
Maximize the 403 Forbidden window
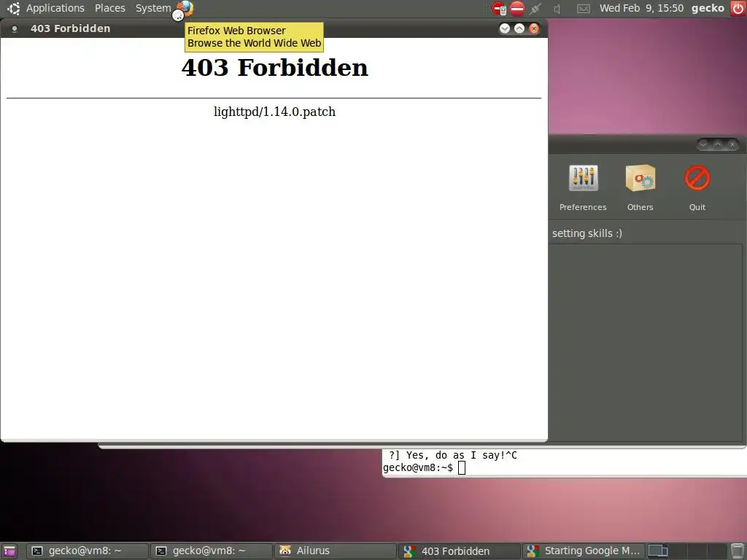(519, 28)
